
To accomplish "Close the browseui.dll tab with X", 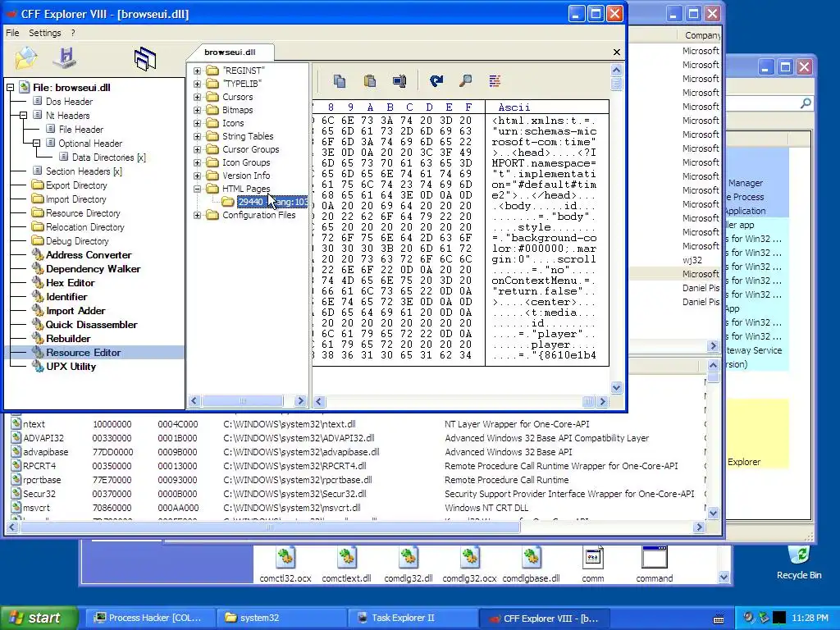I will click(617, 52).
